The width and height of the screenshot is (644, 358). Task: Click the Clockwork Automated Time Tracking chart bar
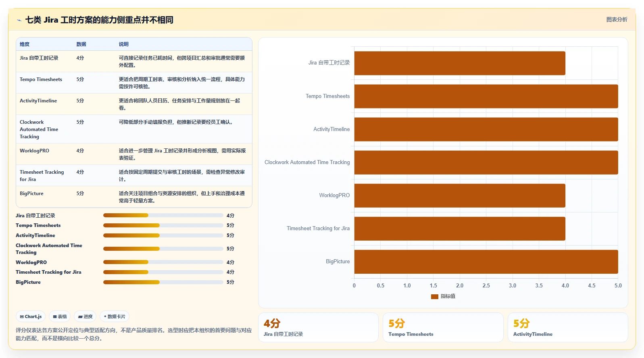486,162
